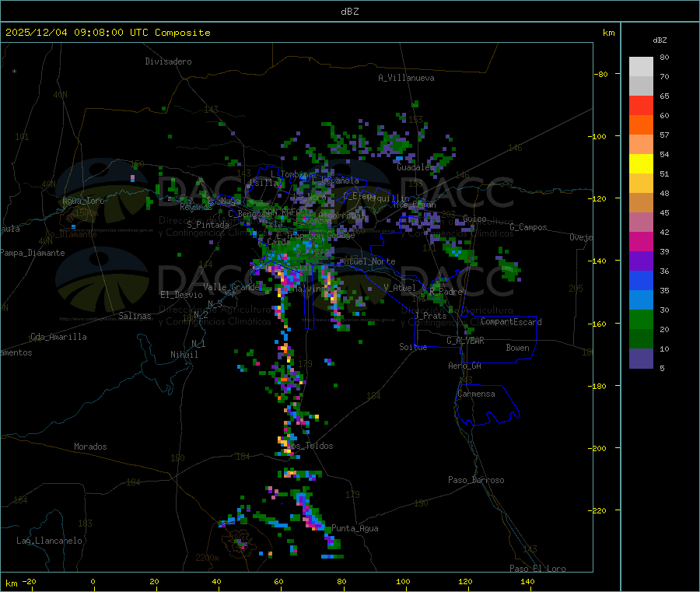Select the 'Carmensa' place label
Viewport: 700px width, 592px height.
tap(476, 394)
